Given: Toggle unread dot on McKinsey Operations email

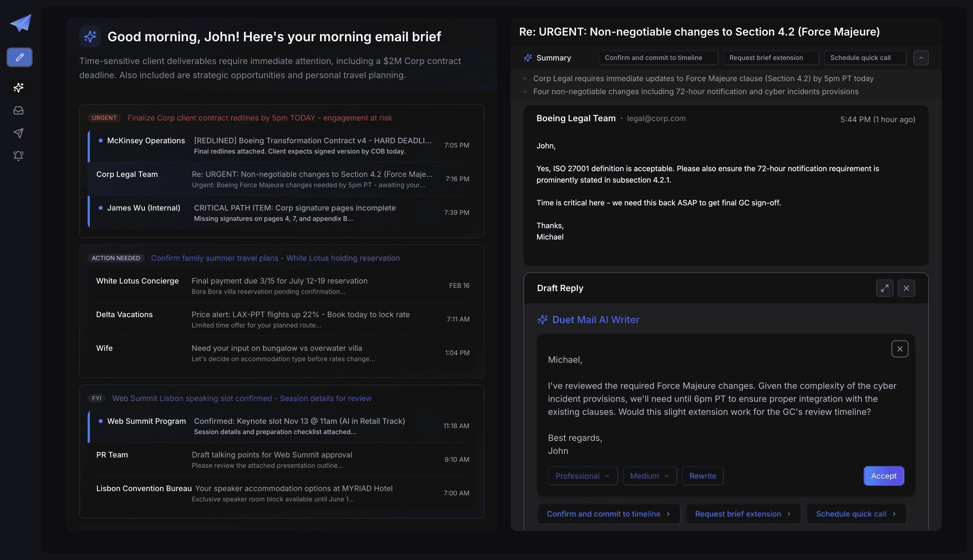Looking at the screenshot, I should [x=100, y=140].
